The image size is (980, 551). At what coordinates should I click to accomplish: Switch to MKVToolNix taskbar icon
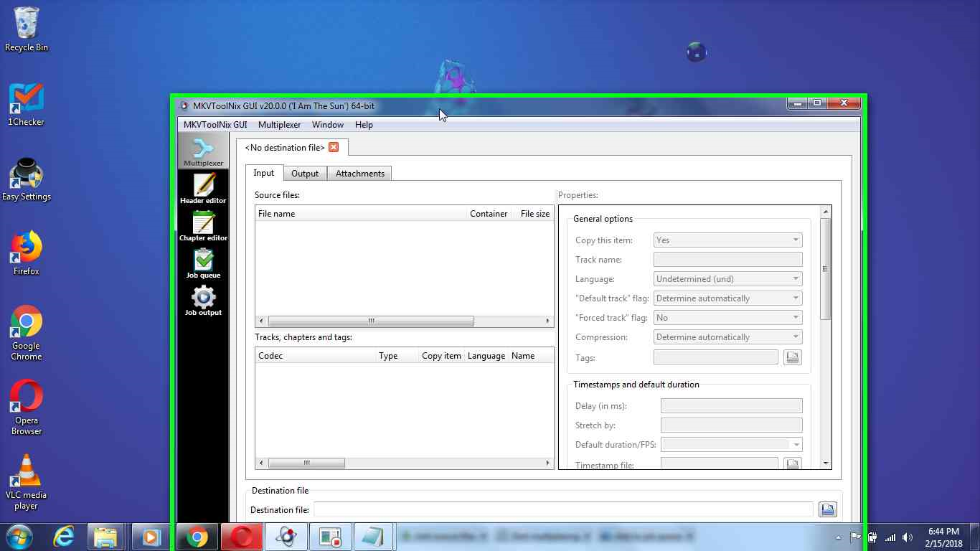pos(286,537)
